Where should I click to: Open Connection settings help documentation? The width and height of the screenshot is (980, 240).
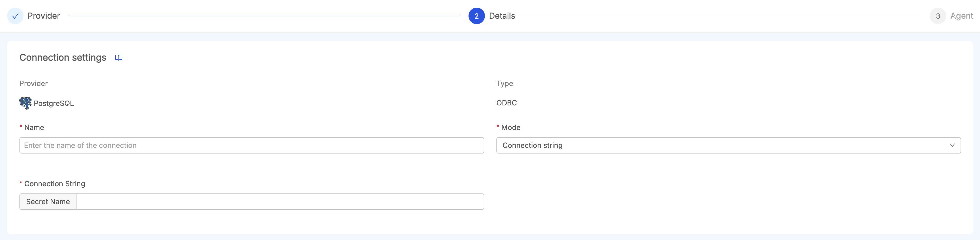pyautogui.click(x=118, y=57)
